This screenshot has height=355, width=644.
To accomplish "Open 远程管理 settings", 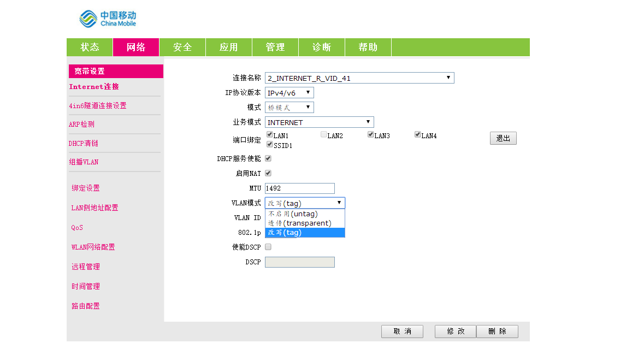I will pyautogui.click(x=86, y=267).
